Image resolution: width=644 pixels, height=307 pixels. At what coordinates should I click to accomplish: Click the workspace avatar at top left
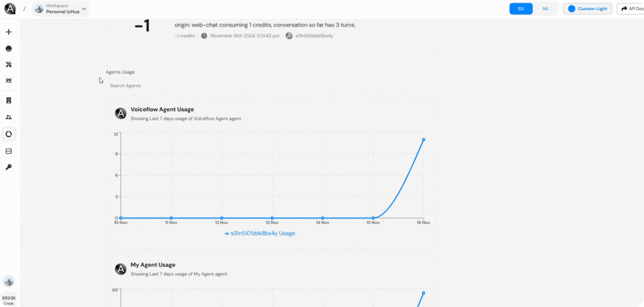(x=39, y=9)
